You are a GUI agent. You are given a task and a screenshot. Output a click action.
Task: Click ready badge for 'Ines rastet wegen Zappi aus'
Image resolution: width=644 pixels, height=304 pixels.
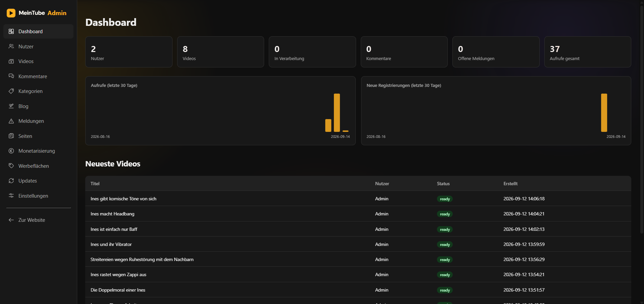[445, 275]
